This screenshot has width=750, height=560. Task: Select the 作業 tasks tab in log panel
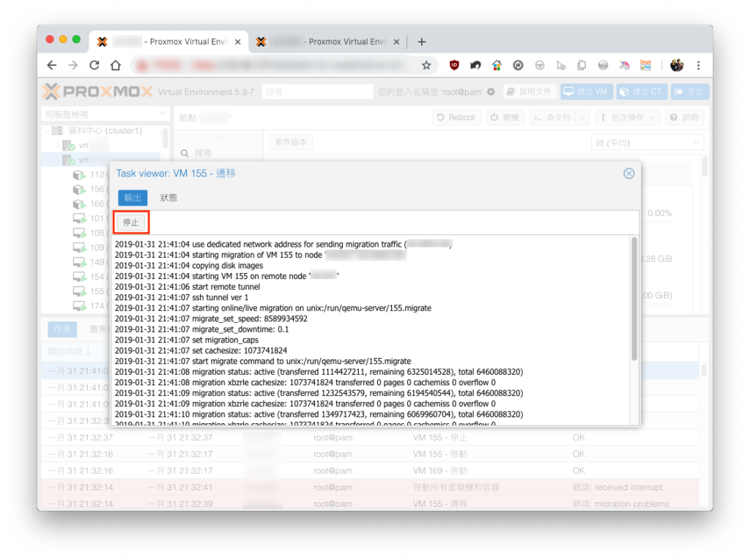coord(62,329)
